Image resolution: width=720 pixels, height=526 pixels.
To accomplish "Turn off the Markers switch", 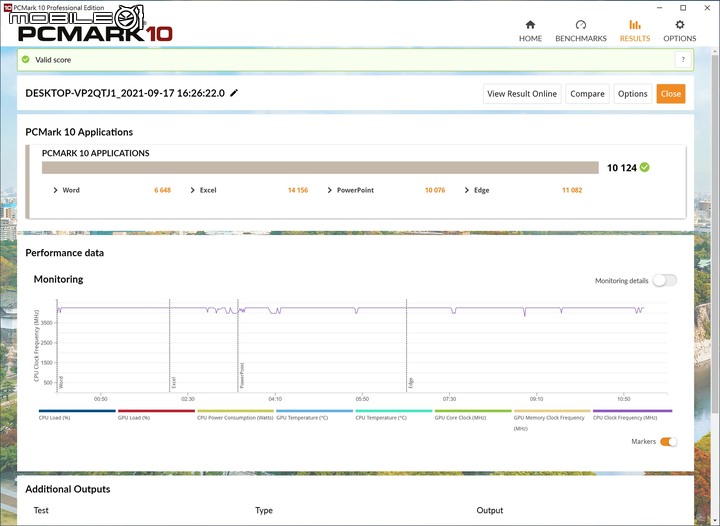I will click(x=669, y=442).
